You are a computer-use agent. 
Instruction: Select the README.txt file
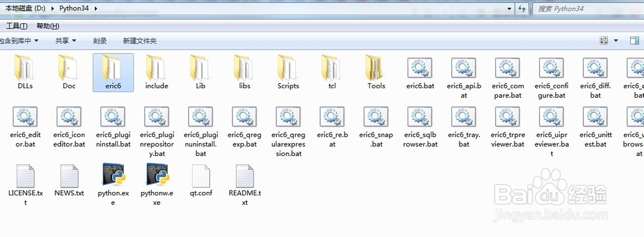coord(244,185)
